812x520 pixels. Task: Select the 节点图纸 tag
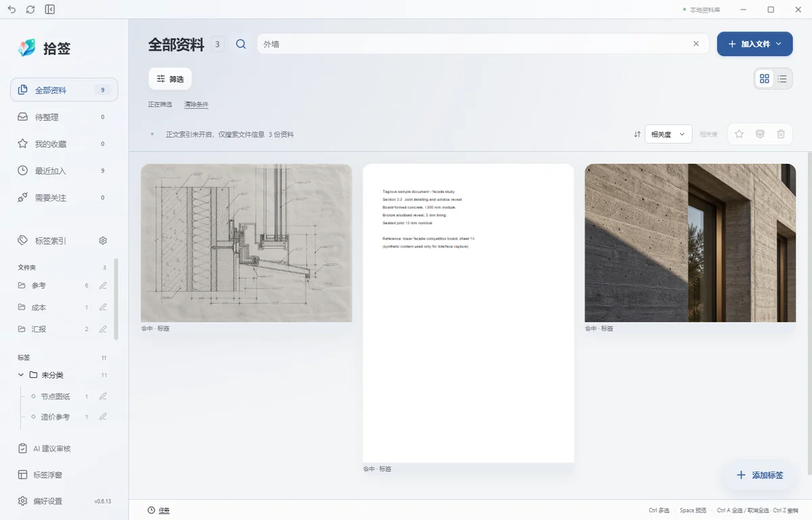[x=55, y=397]
